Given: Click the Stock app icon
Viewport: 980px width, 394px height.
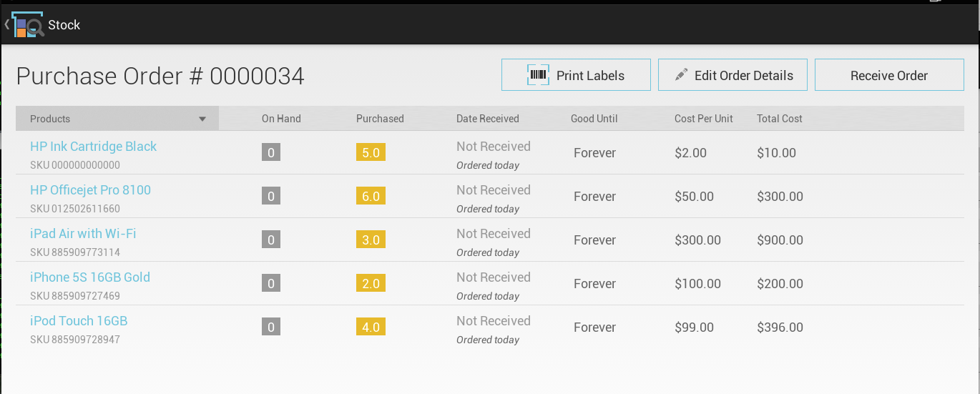Looking at the screenshot, I should pos(29,25).
